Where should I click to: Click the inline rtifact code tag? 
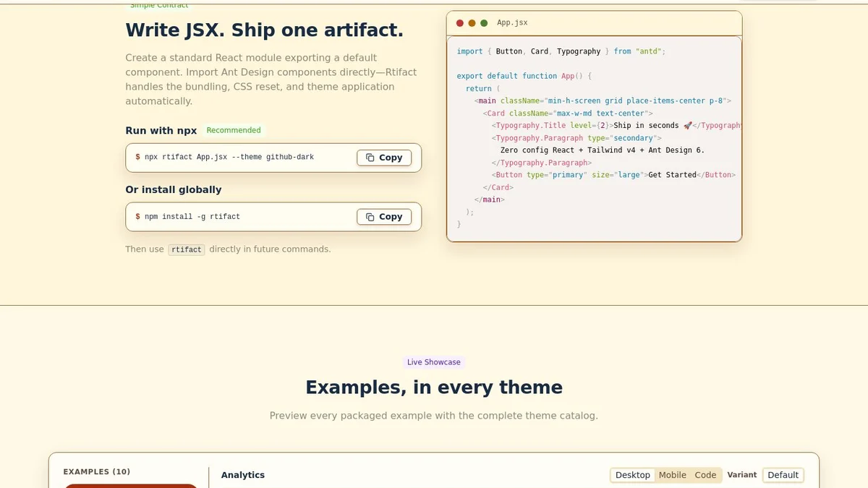187,249
